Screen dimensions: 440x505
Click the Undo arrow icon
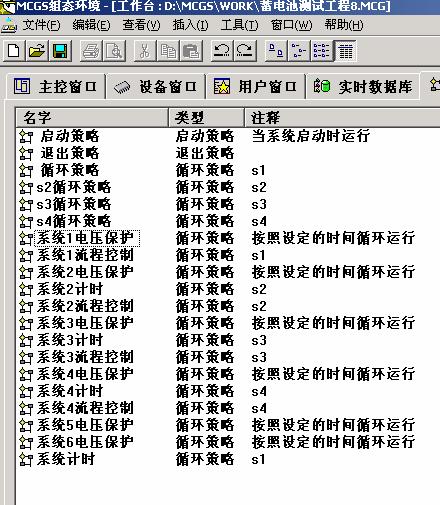point(222,51)
